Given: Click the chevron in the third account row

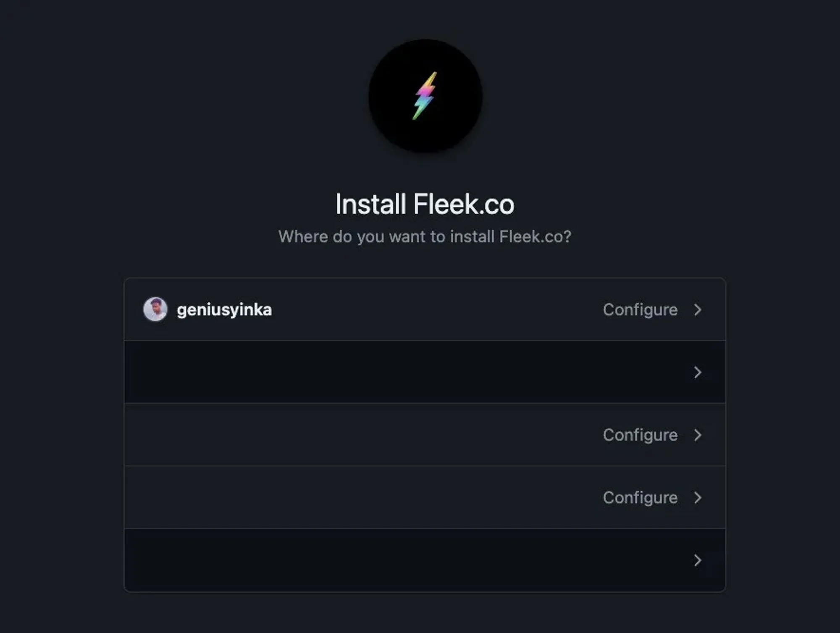Looking at the screenshot, I should (698, 435).
